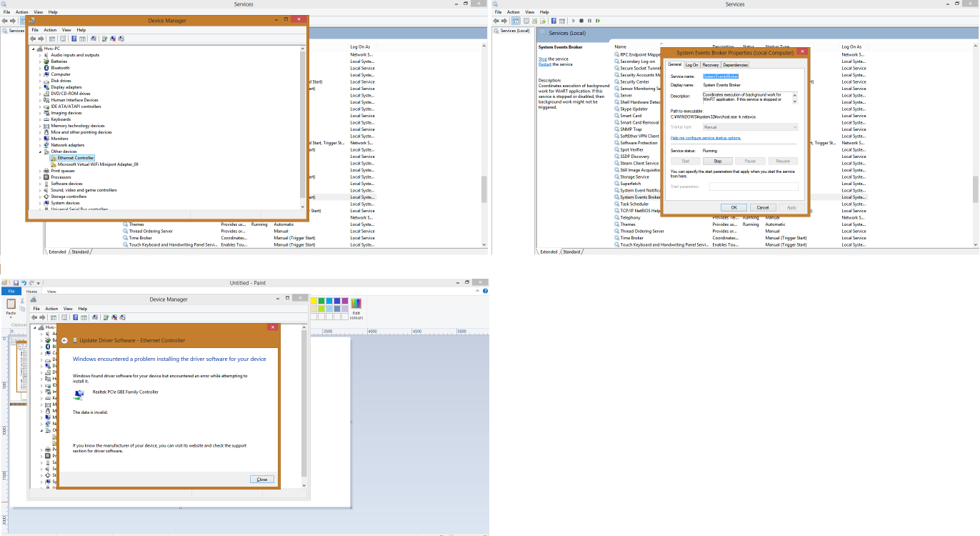Viewport: 980px width, 536px height.
Task: Click Bluetooth device icon in full Device Manager tree
Action: [x=46, y=68]
